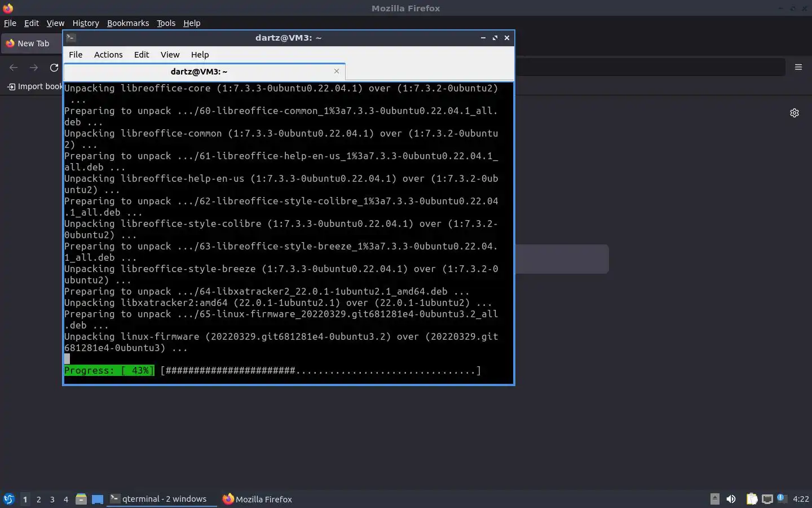
Task: Click Mozilla Firefox taskbar button
Action: pyautogui.click(x=257, y=499)
